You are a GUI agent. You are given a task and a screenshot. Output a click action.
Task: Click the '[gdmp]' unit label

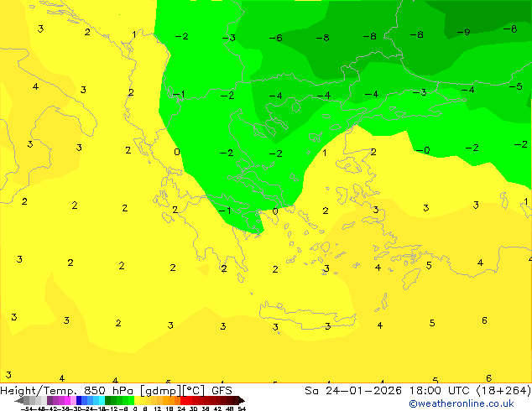coord(160,391)
